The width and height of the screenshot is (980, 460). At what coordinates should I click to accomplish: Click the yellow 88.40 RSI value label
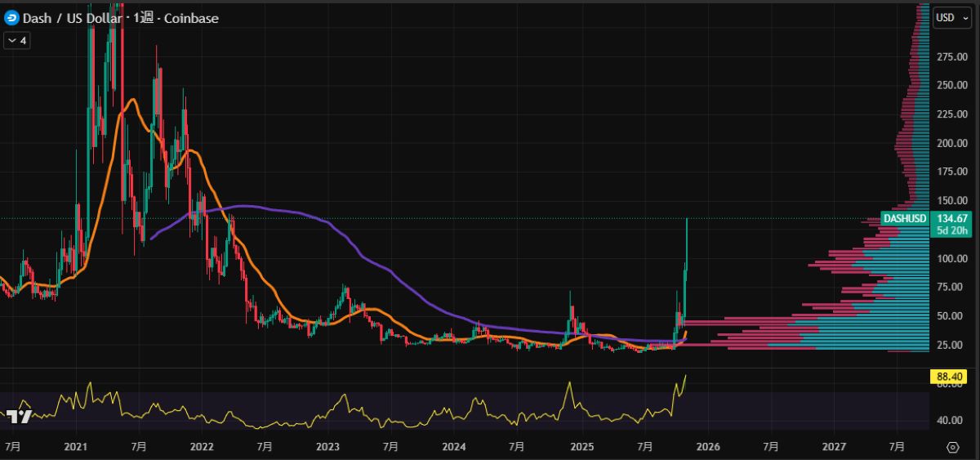pyautogui.click(x=948, y=377)
